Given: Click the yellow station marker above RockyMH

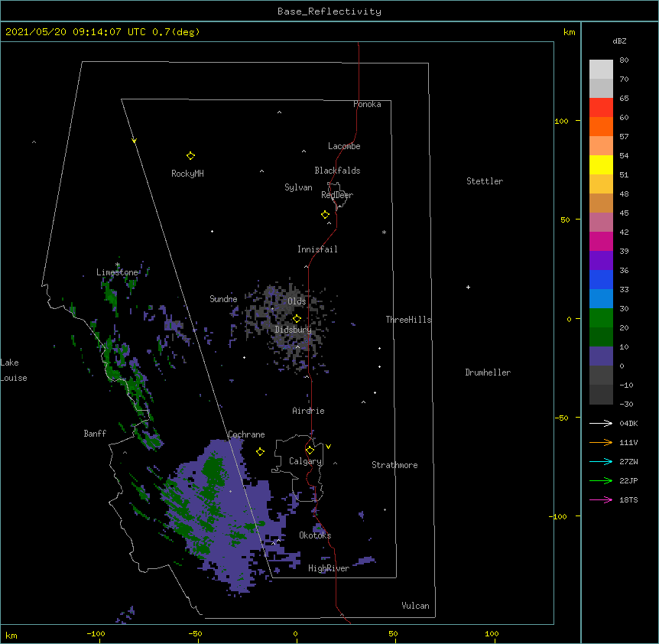Looking at the screenshot, I should [190, 156].
